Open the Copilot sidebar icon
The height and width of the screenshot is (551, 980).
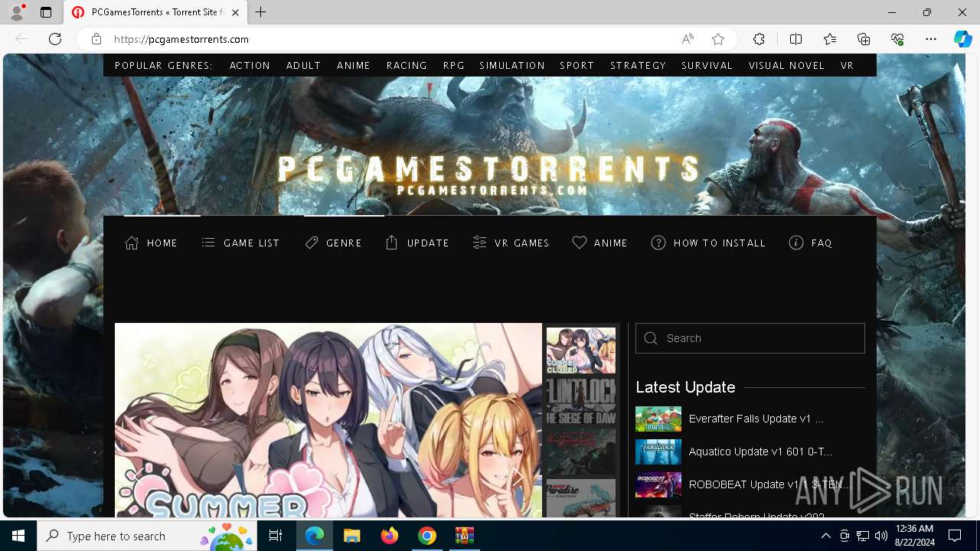pos(962,39)
